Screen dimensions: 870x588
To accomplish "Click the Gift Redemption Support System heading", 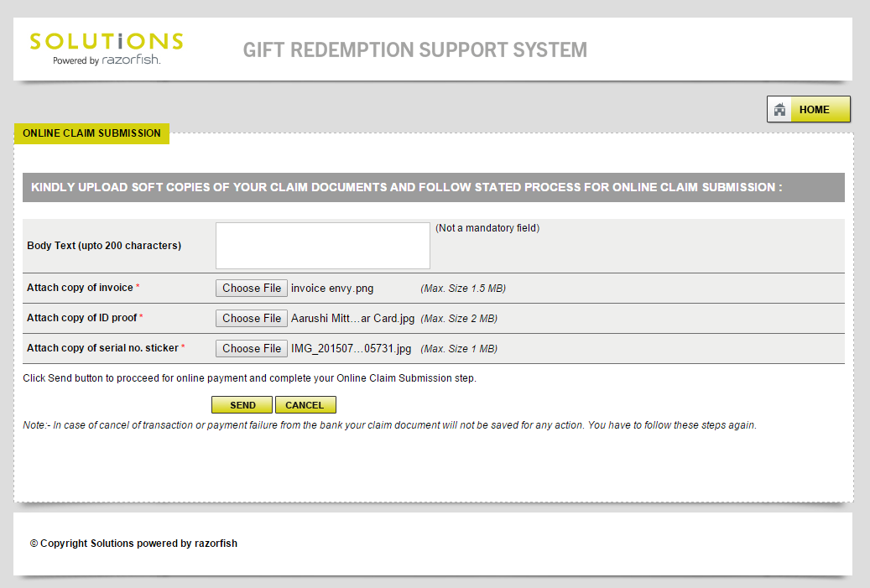I will coord(415,50).
